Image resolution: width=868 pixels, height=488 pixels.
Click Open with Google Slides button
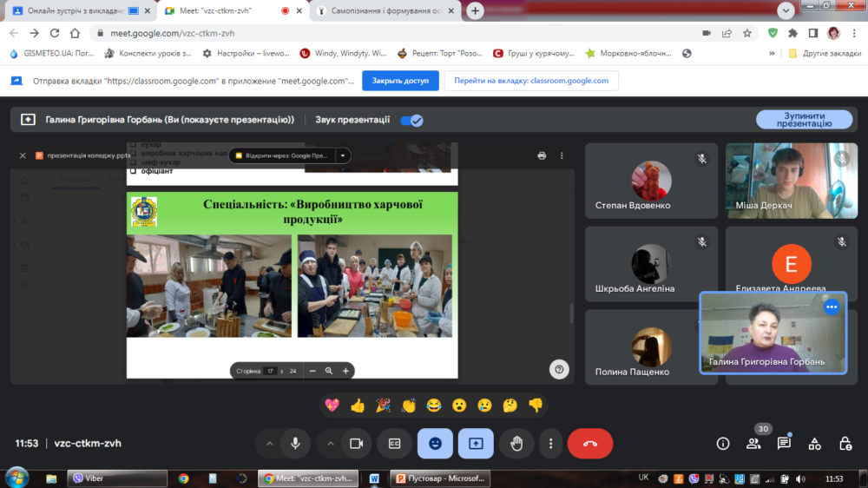tap(283, 155)
